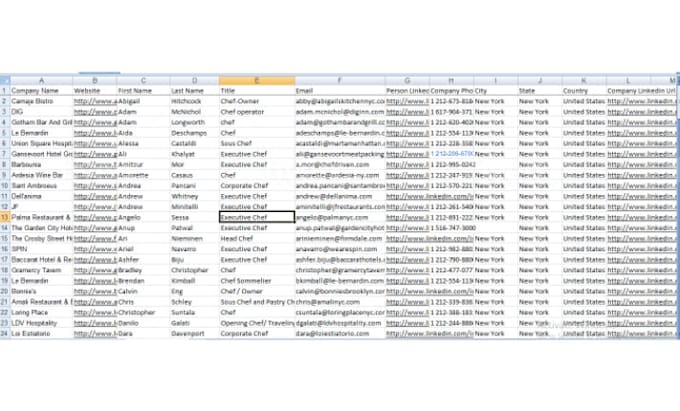Image resolution: width=680 pixels, height=411 pixels.
Task: Open the website link in the Barbounia row
Action: click(x=95, y=165)
